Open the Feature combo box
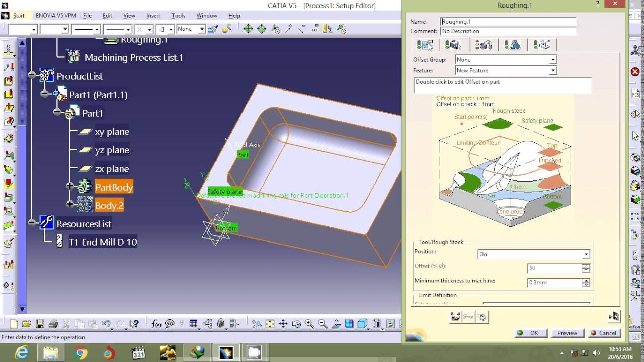This screenshot has width=644, height=362. [x=552, y=71]
